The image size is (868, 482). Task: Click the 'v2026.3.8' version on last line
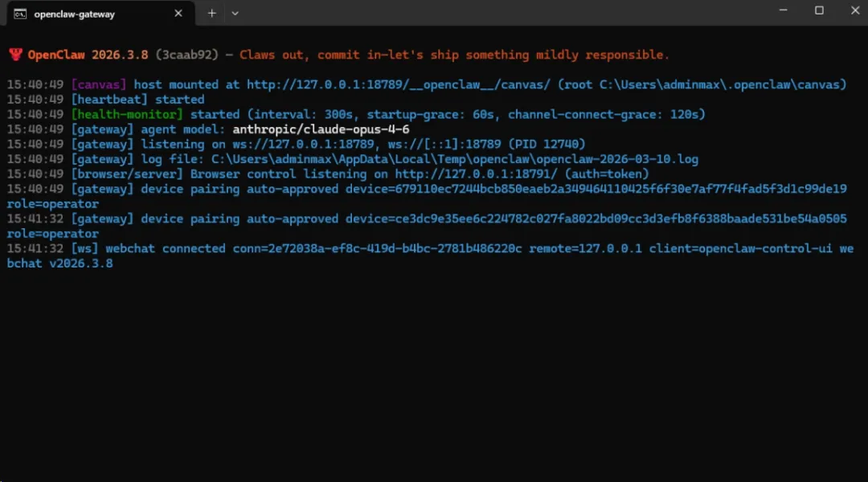pyautogui.click(x=81, y=264)
